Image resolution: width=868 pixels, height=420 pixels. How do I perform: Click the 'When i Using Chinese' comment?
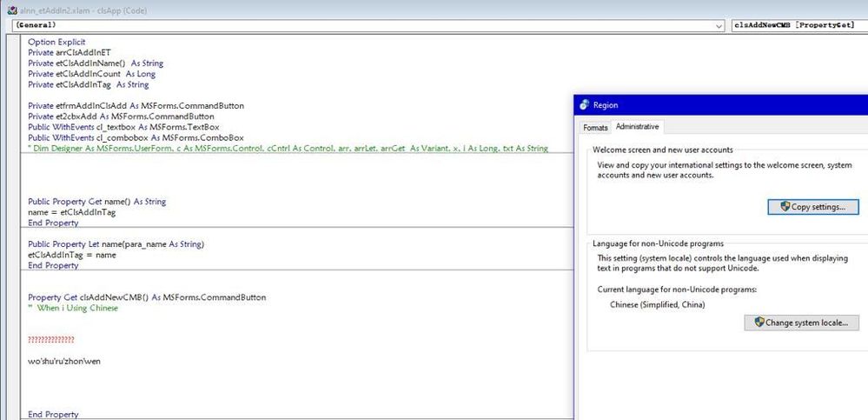(x=73, y=308)
